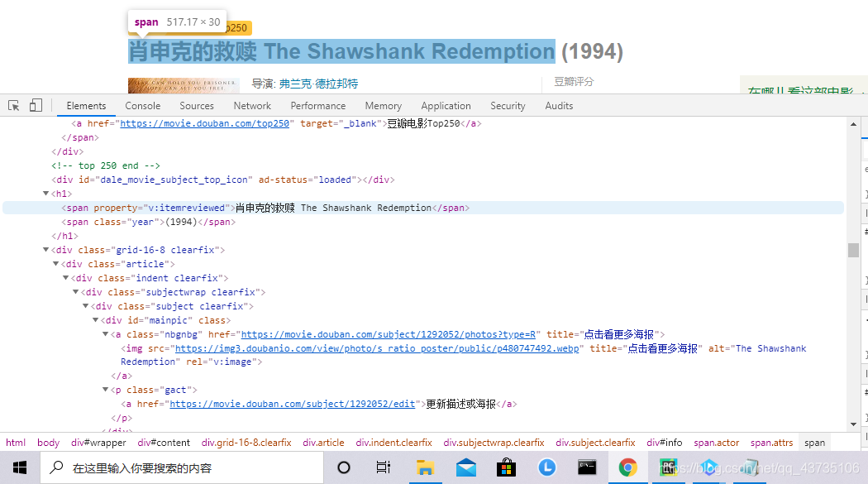Open the Windows Start menu
Image resolution: width=868 pixels, height=484 pixels.
(x=20, y=468)
